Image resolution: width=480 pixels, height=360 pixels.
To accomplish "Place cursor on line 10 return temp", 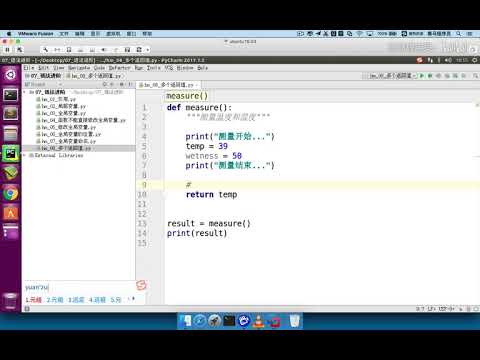I will coord(211,194).
